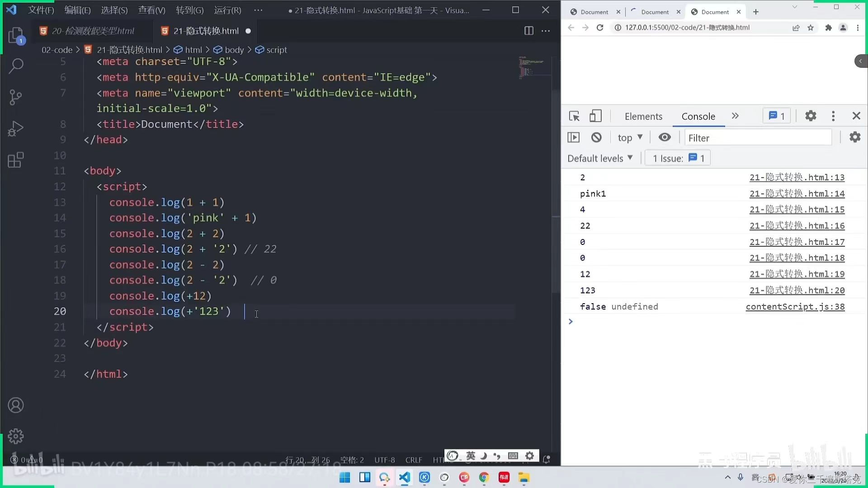Expand the top context dropdown
Screen dimensions: 868x488
click(630, 138)
